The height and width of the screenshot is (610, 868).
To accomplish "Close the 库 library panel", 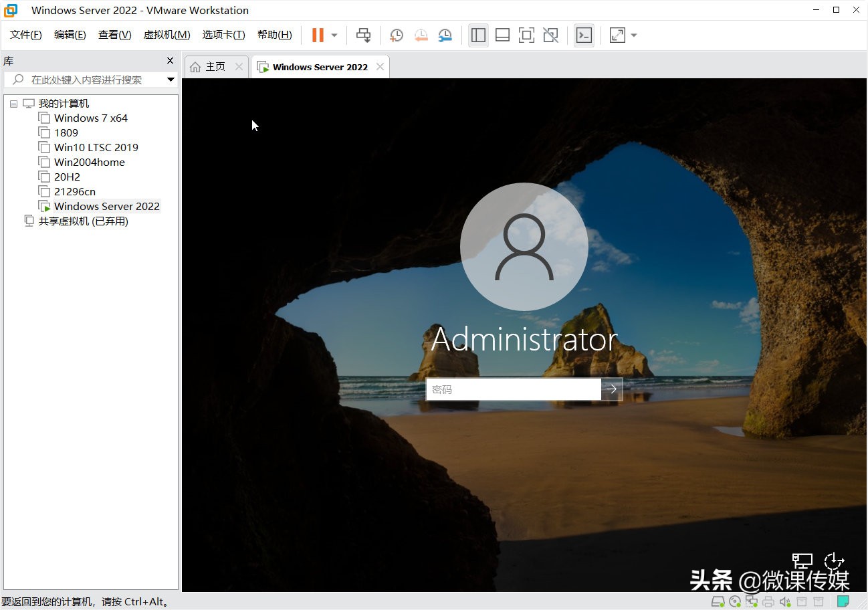I will click(170, 61).
